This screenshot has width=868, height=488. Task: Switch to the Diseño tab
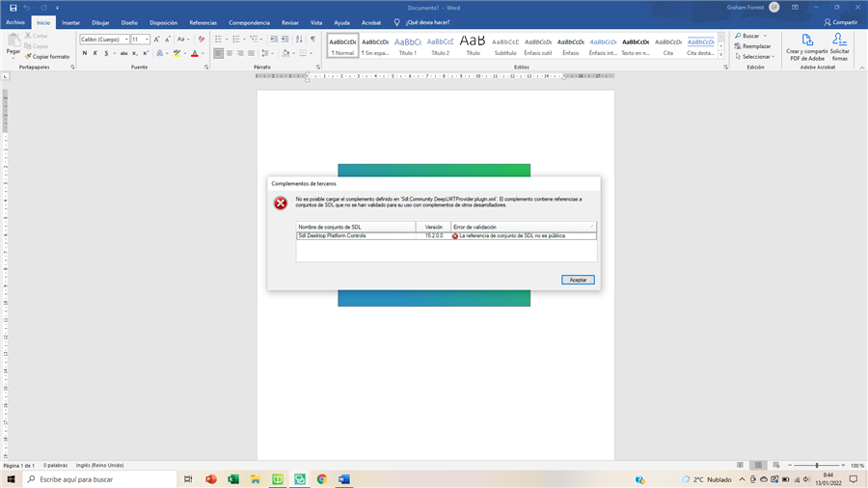(129, 23)
